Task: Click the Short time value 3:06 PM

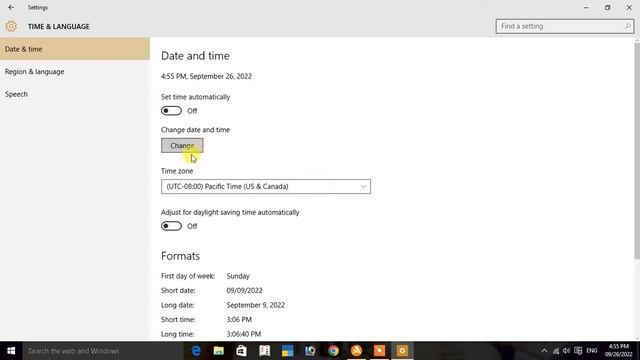Action: coord(239,320)
